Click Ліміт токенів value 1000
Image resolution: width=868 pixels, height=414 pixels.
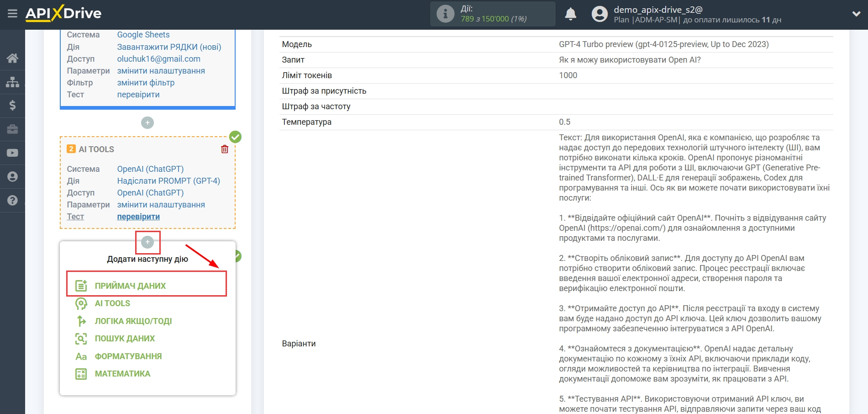[x=568, y=75]
